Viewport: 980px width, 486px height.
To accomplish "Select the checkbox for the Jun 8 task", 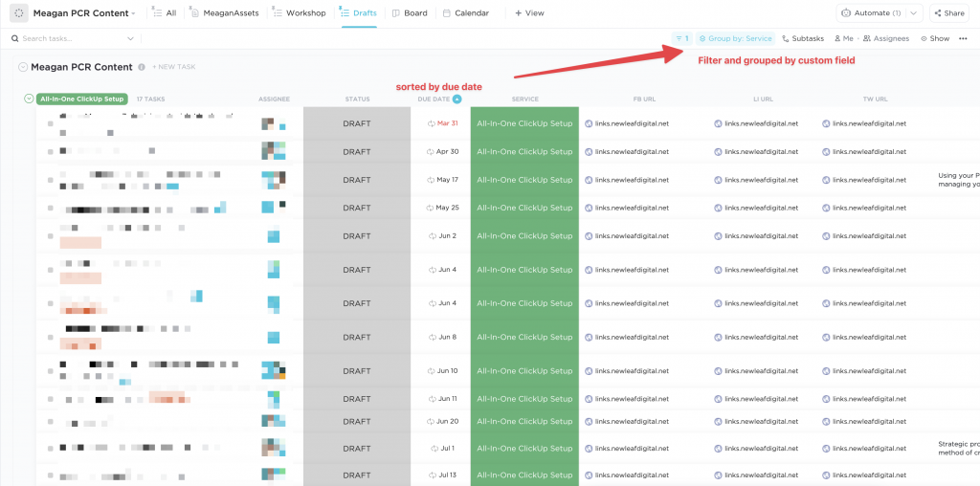I will coord(50,338).
